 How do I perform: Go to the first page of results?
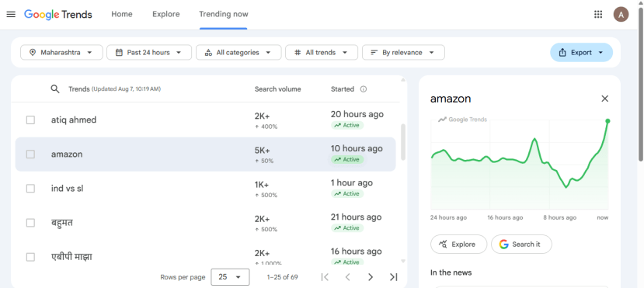point(325,277)
